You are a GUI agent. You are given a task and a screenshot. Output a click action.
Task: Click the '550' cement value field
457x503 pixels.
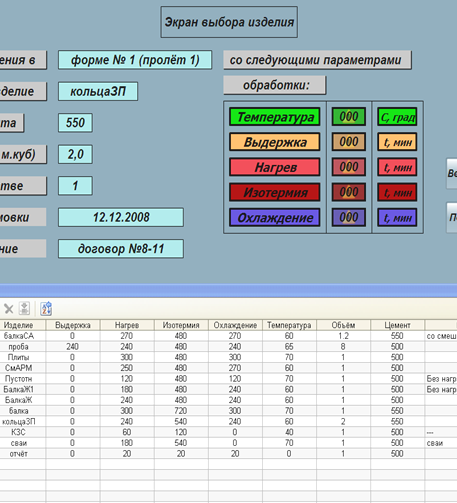tap(75, 123)
